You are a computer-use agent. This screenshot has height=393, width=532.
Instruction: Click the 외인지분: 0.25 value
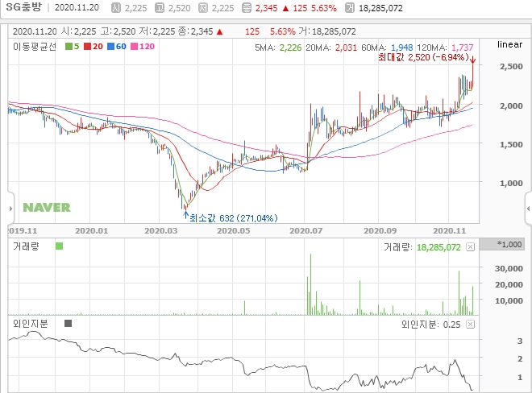point(430,325)
